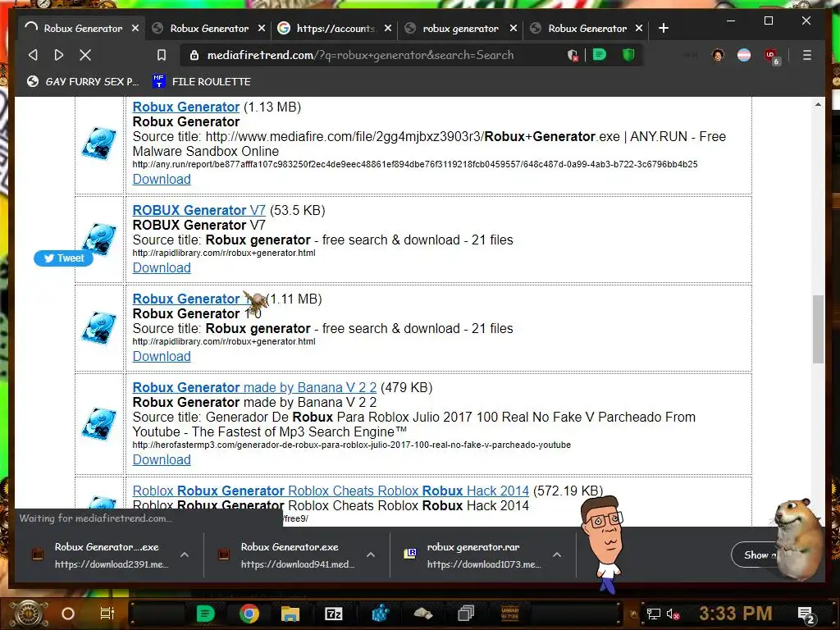Open site info via padlock icon

click(194, 55)
